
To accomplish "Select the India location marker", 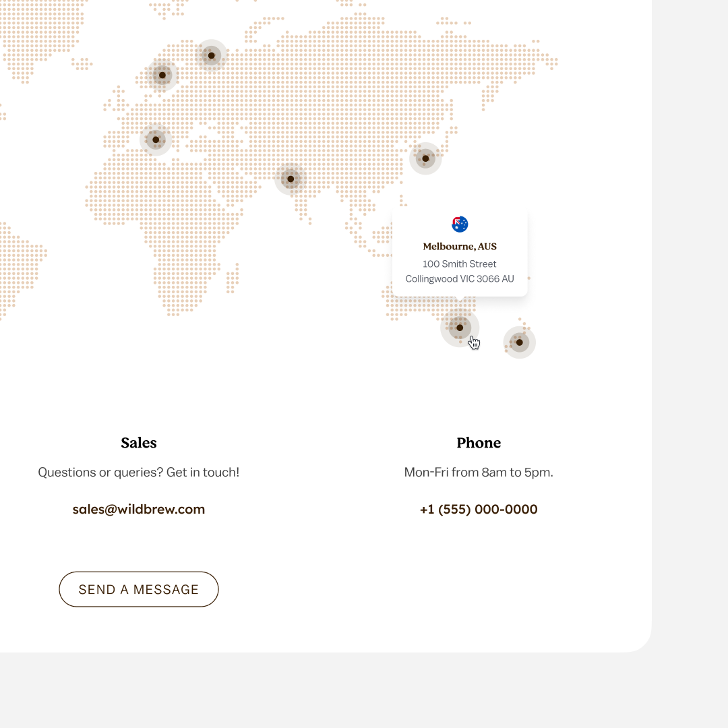I will [291, 179].
